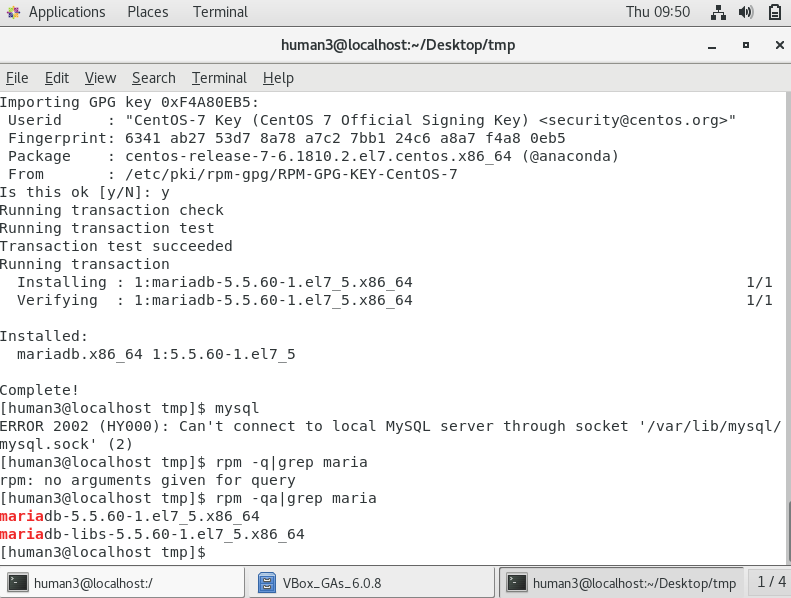Click the clipboard icon in system tray
The width and height of the screenshot is (791, 598).
coord(775,12)
